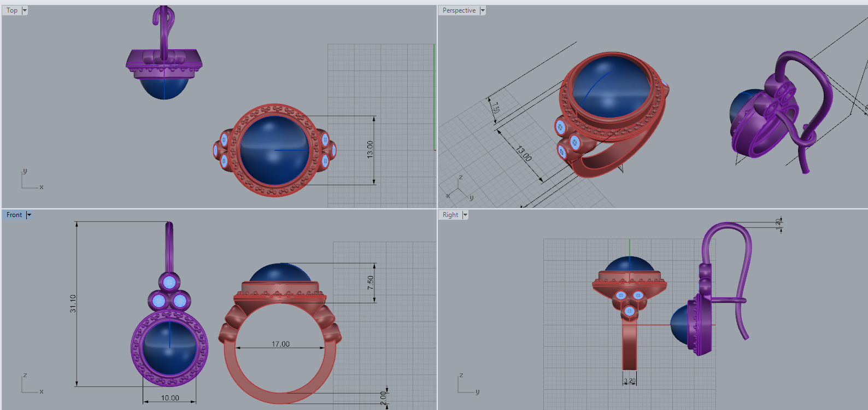Select the 7.50 dimension in Front view
The height and width of the screenshot is (410, 868).
pos(371,283)
